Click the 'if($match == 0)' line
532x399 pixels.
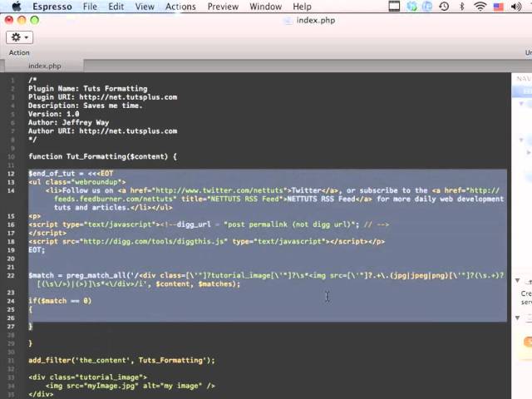[x=60, y=301]
